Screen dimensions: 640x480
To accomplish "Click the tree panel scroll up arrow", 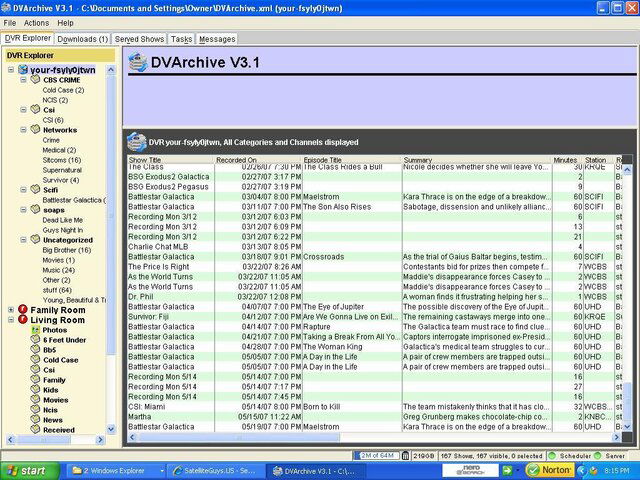I will [x=111, y=70].
